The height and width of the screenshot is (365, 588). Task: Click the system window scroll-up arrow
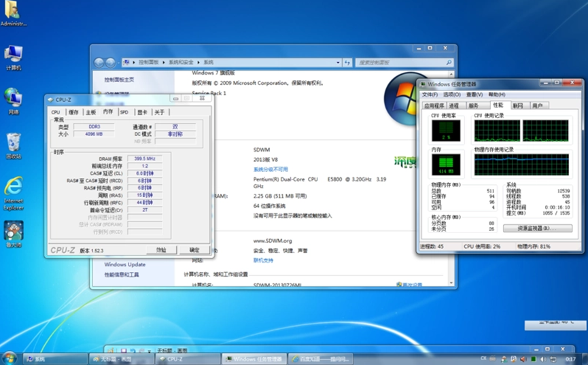click(x=451, y=74)
